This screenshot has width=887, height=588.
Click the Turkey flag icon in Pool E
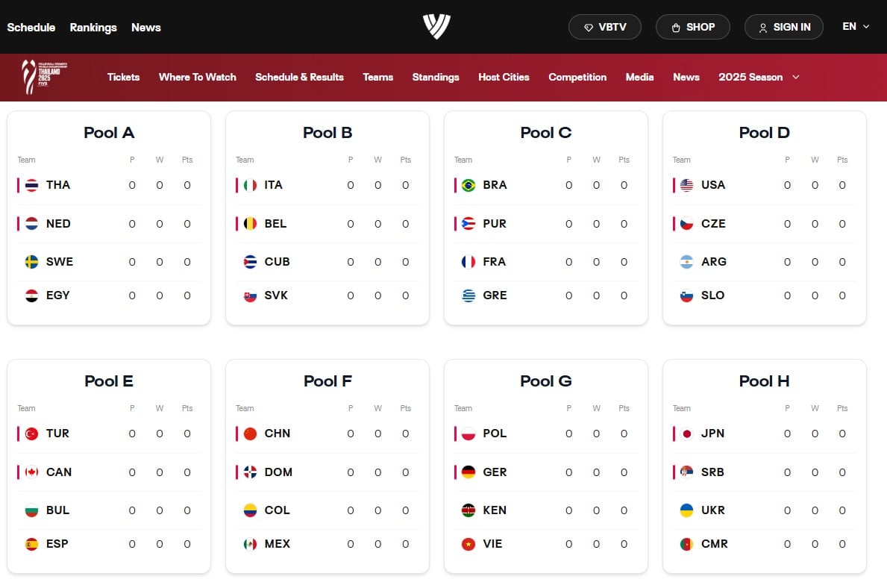[x=31, y=434]
